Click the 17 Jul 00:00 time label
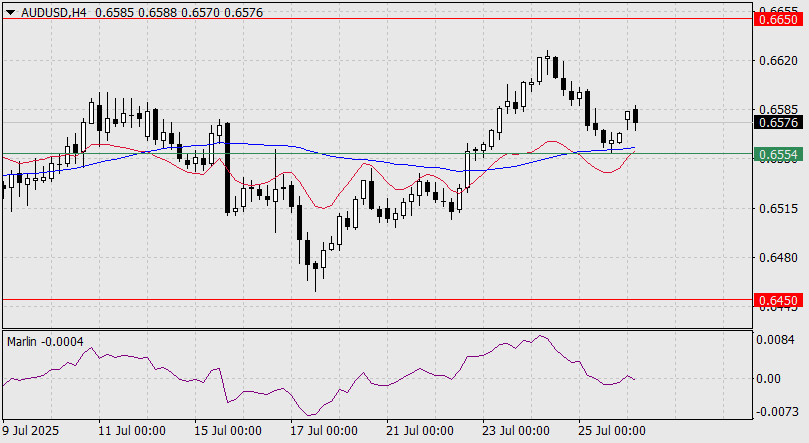The image size is (809, 443). (x=323, y=431)
